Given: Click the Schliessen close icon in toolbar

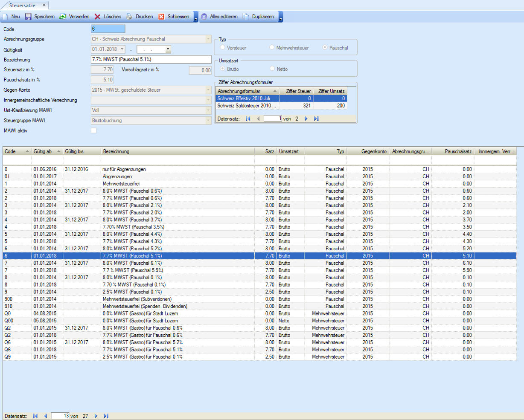Looking at the screenshot, I should (x=161, y=17).
